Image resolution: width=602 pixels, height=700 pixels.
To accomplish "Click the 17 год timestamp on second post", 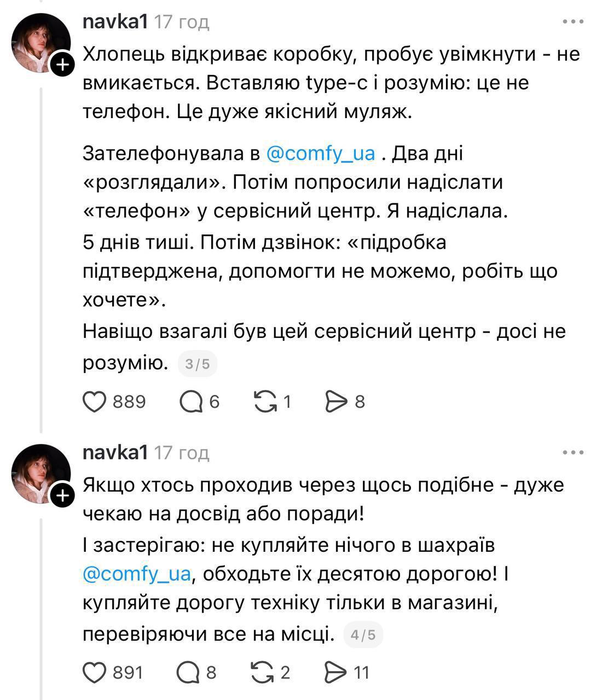I will click(x=182, y=453).
